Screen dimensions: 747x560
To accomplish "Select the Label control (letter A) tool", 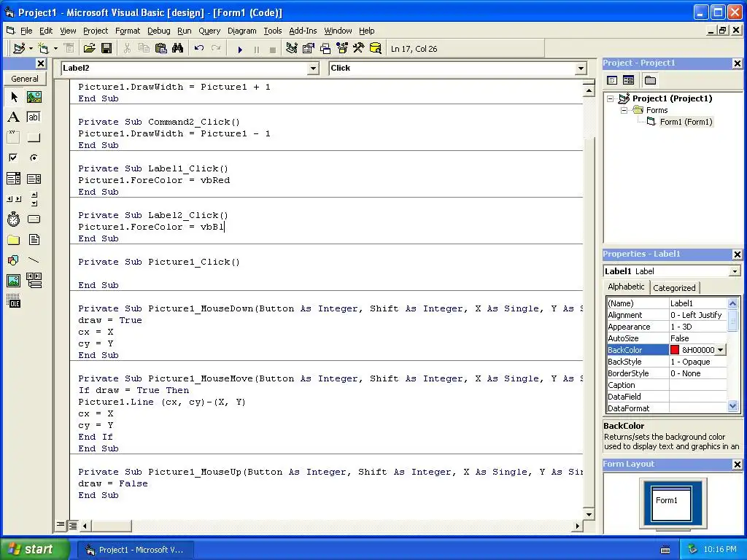I will (14, 117).
